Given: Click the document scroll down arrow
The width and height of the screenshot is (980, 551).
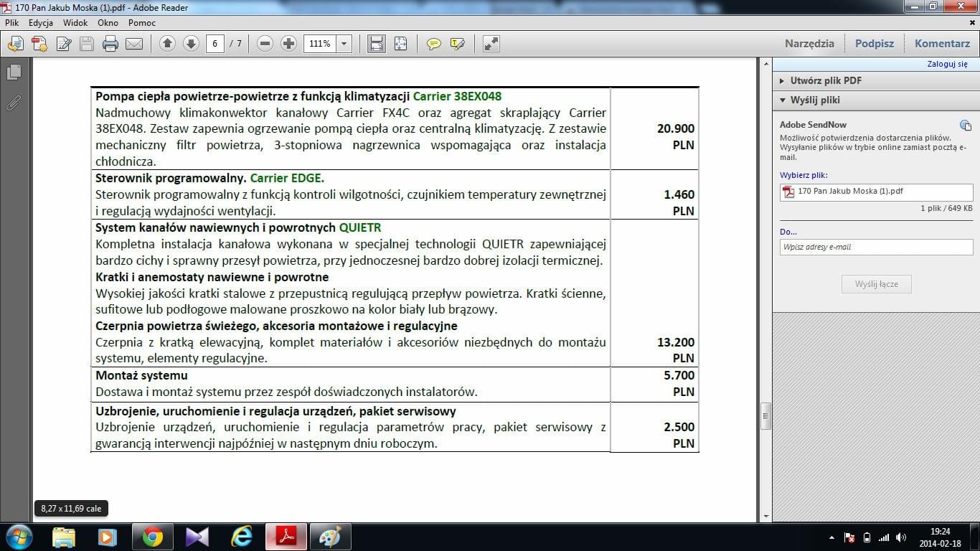Looking at the screenshot, I should click(x=765, y=516).
